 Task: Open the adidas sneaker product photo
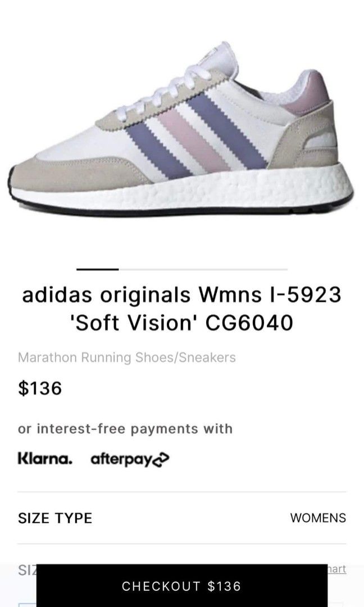(181, 130)
